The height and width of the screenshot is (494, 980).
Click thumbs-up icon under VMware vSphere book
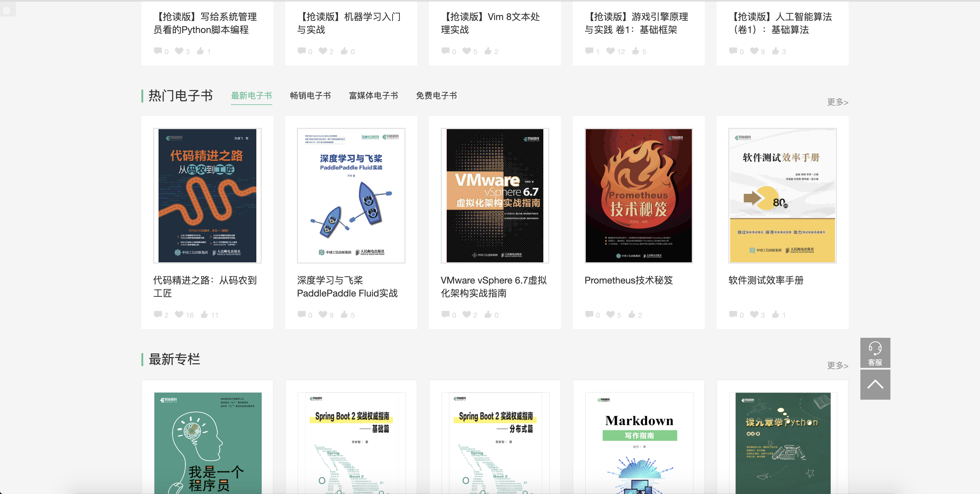coord(488,314)
